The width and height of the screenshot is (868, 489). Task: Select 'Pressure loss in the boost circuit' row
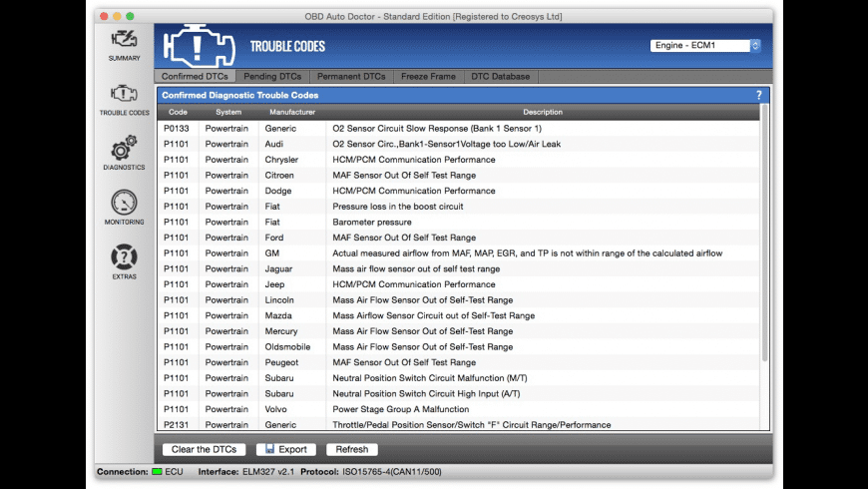click(458, 206)
